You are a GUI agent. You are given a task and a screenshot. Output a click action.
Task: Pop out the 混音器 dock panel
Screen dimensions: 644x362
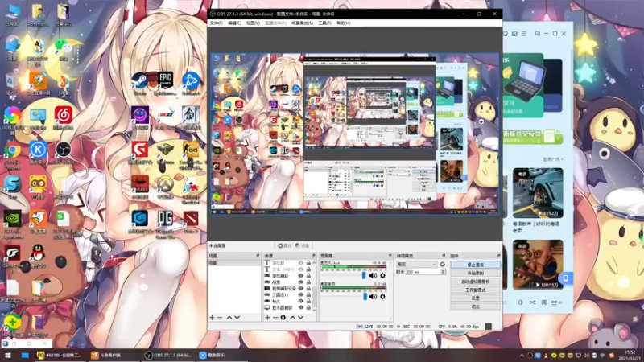point(390,256)
